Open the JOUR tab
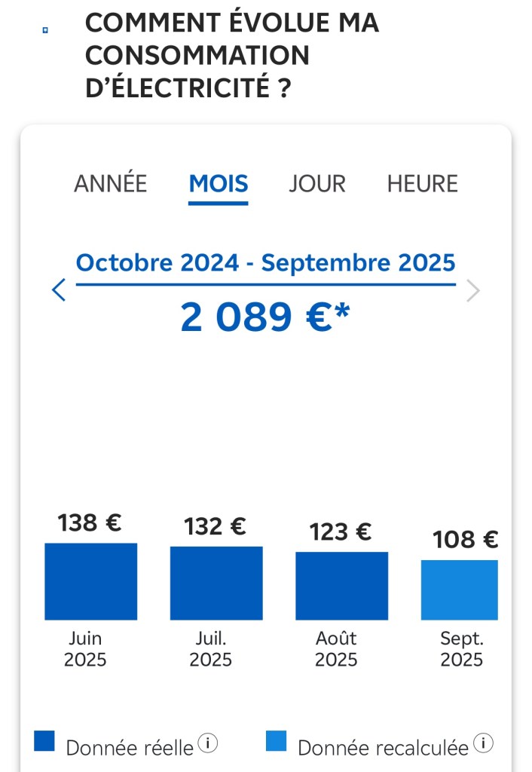The image size is (532, 772). 317,183
